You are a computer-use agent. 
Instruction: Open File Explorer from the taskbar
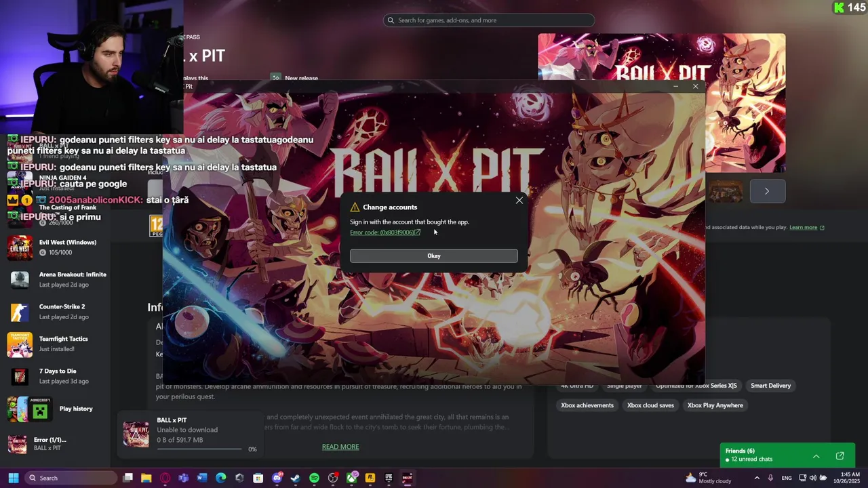[146, 478]
